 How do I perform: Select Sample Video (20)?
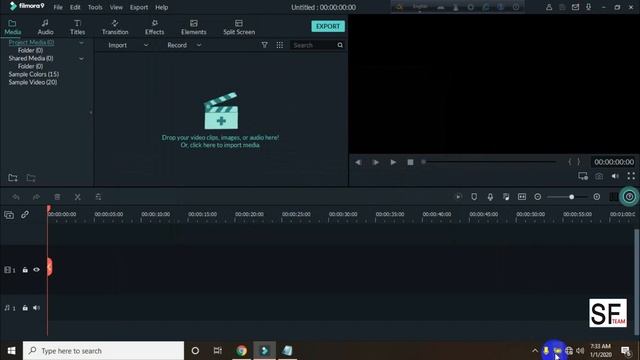click(x=33, y=82)
